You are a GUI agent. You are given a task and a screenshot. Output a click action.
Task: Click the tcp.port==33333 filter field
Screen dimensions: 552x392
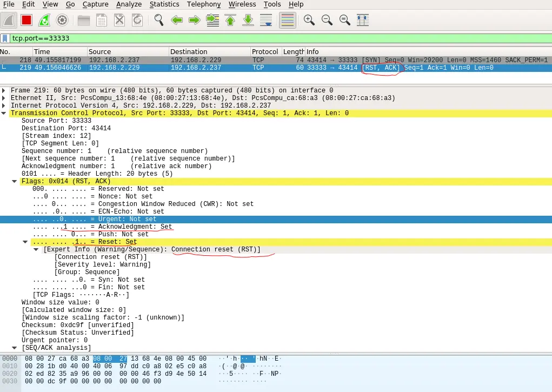(281, 38)
